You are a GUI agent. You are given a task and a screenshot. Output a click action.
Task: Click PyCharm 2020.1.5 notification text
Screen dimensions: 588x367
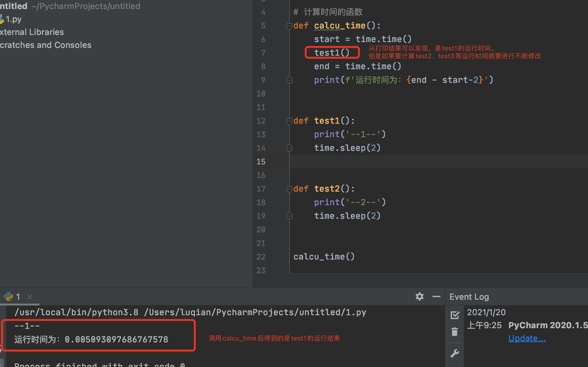[x=548, y=325]
